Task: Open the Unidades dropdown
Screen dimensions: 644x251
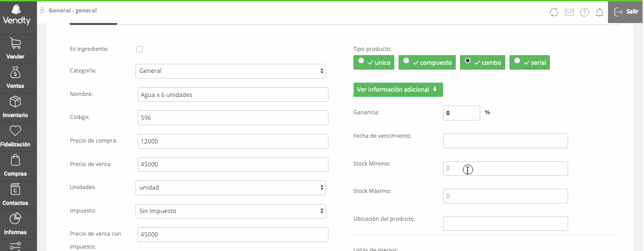Action: click(231, 188)
